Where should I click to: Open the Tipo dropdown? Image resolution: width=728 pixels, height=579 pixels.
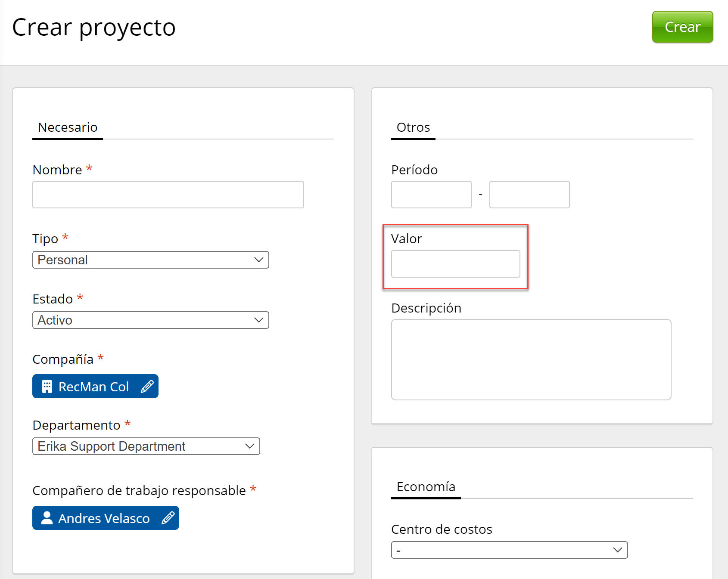pyautogui.click(x=150, y=260)
